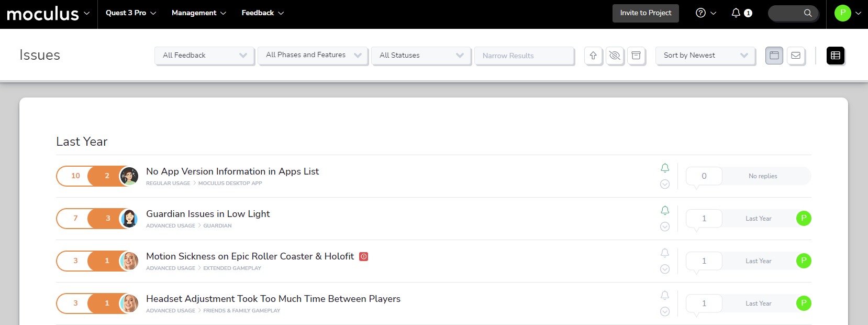
Task: Open the All Feedback dropdown
Action: point(204,56)
